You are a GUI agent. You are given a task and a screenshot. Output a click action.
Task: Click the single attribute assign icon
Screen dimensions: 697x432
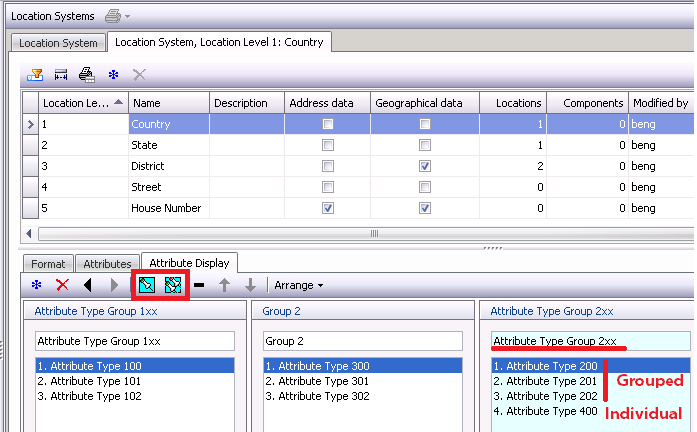(x=147, y=285)
